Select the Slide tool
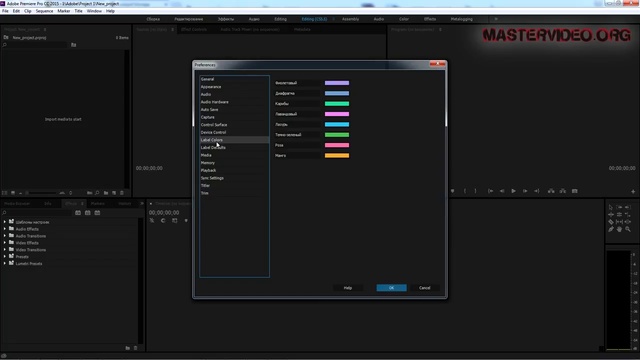 pyautogui.click(x=628, y=222)
